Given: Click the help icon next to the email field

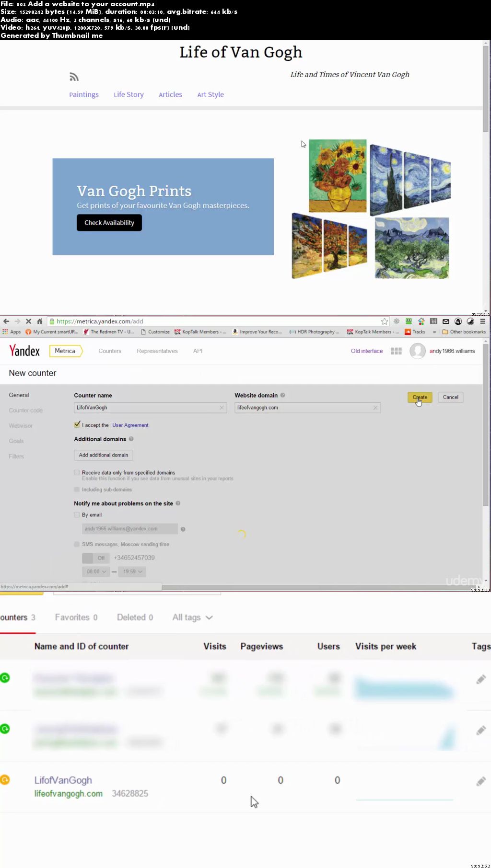Looking at the screenshot, I should pos(183,529).
